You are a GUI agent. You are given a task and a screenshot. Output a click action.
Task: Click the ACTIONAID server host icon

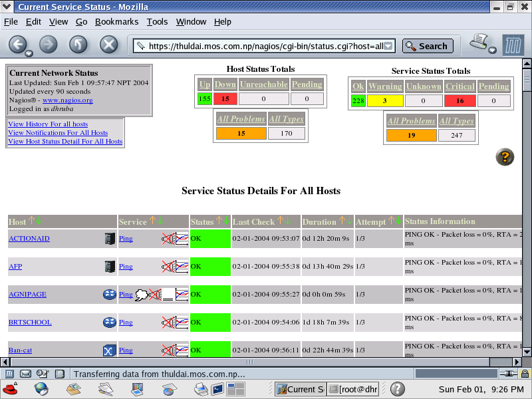point(110,239)
